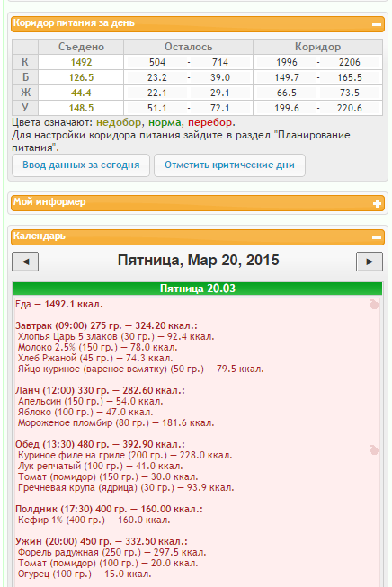Click the Календарь header title
The width and height of the screenshot is (392, 587).
[x=40, y=236]
